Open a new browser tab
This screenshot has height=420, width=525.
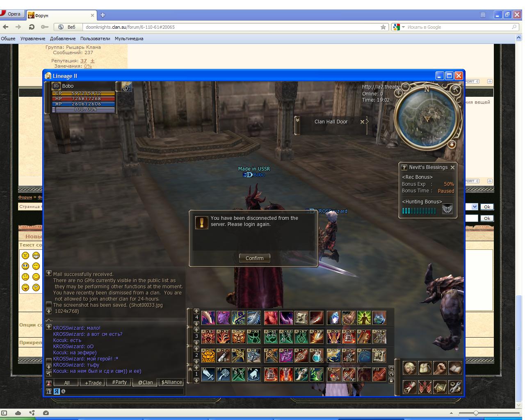[x=103, y=15]
